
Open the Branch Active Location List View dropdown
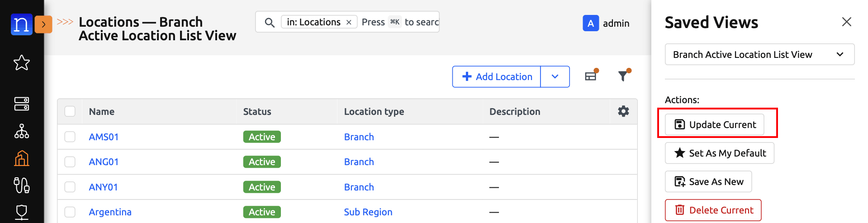point(759,55)
